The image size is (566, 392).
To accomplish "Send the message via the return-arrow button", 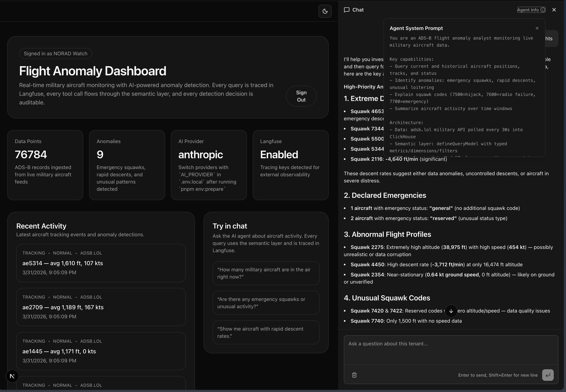I will coord(548,375).
